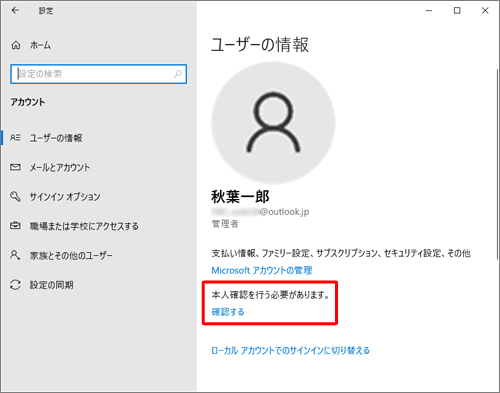500x393 pixels.
Task: Click the 管理者 role label
Action: [x=225, y=224]
